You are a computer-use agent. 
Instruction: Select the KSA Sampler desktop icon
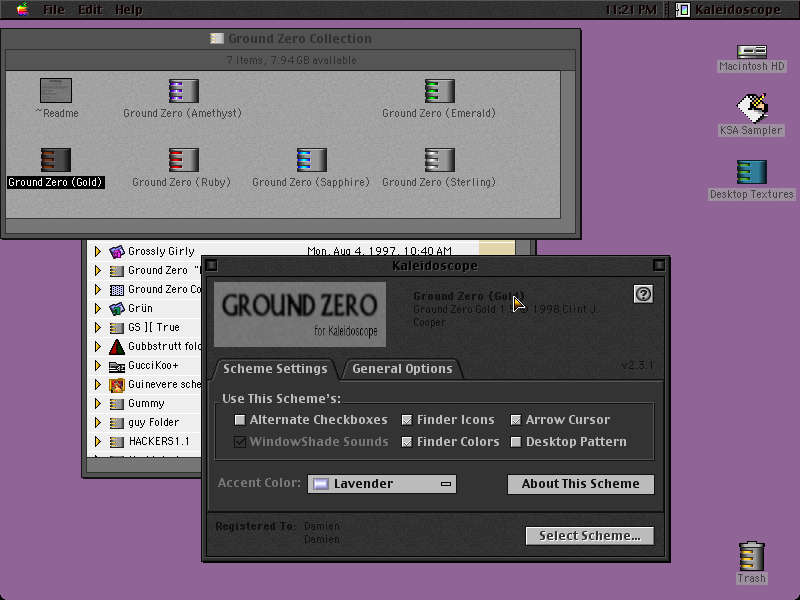[752, 108]
